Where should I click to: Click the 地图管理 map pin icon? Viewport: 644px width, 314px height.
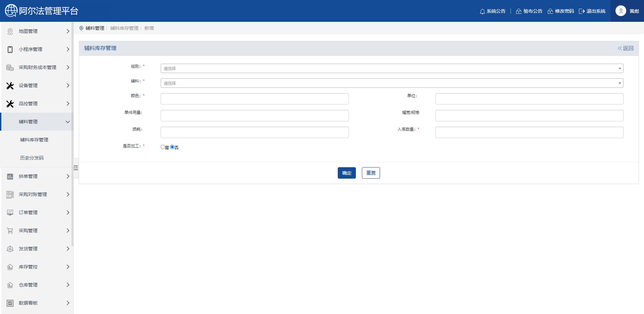(x=10, y=31)
